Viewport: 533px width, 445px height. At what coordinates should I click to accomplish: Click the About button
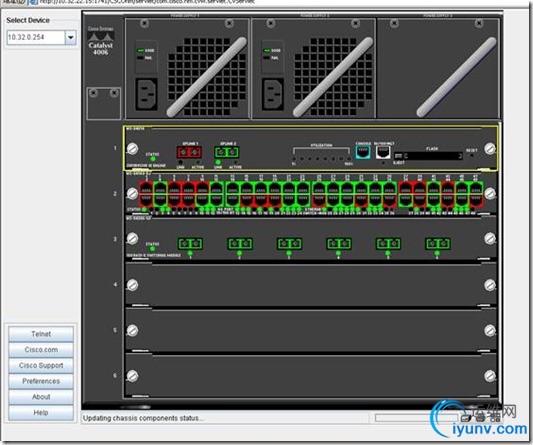point(41,397)
